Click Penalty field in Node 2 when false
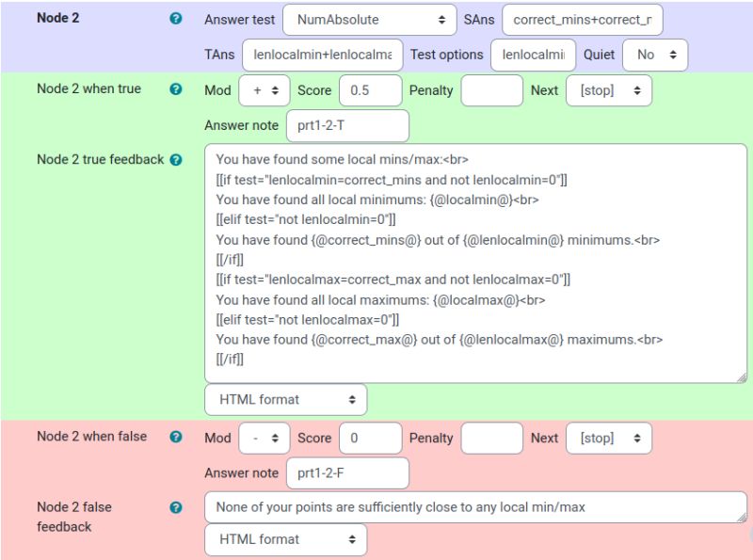 point(491,438)
